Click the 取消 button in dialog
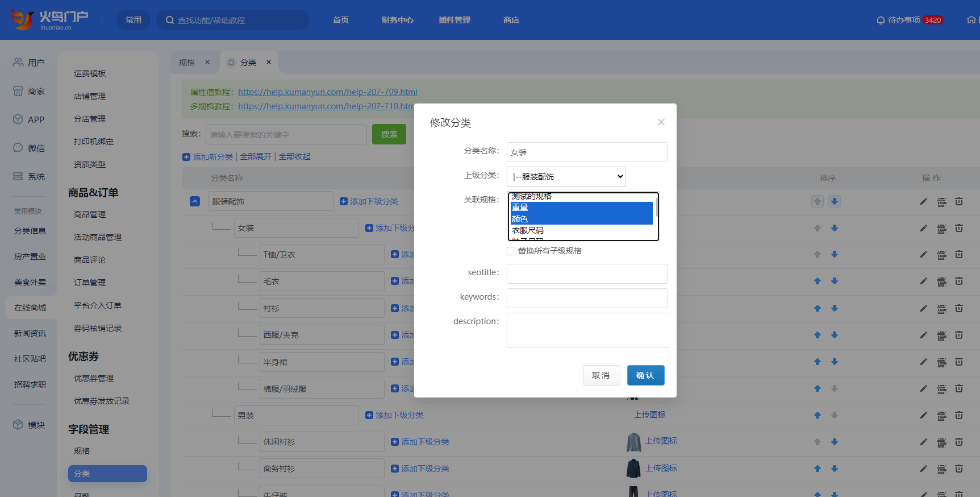Screen dimensions: 980x497 pos(602,375)
